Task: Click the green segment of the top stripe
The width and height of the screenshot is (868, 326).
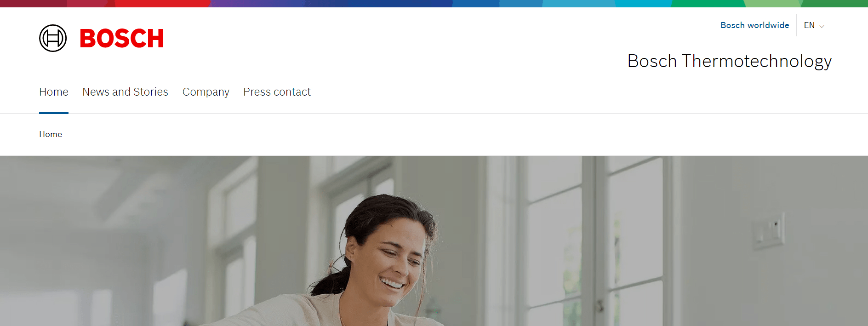Action: click(x=708, y=3)
